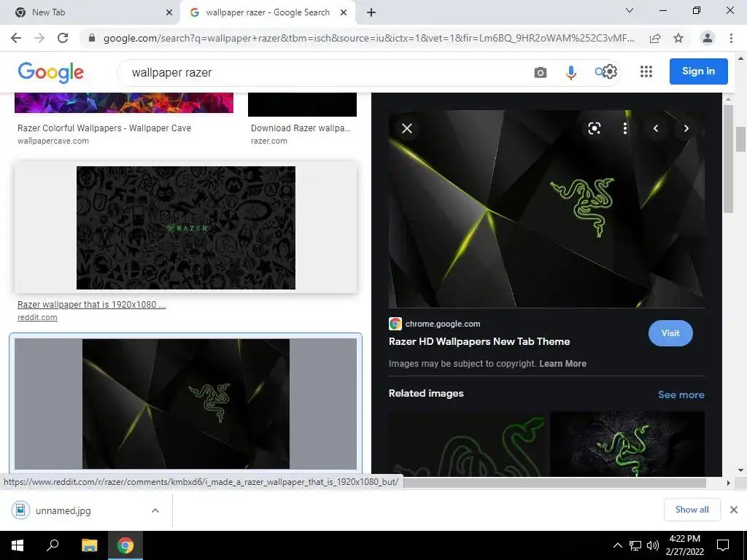Screen dimensions: 747x560
Task: Click the Sign in button
Action: (698, 71)
